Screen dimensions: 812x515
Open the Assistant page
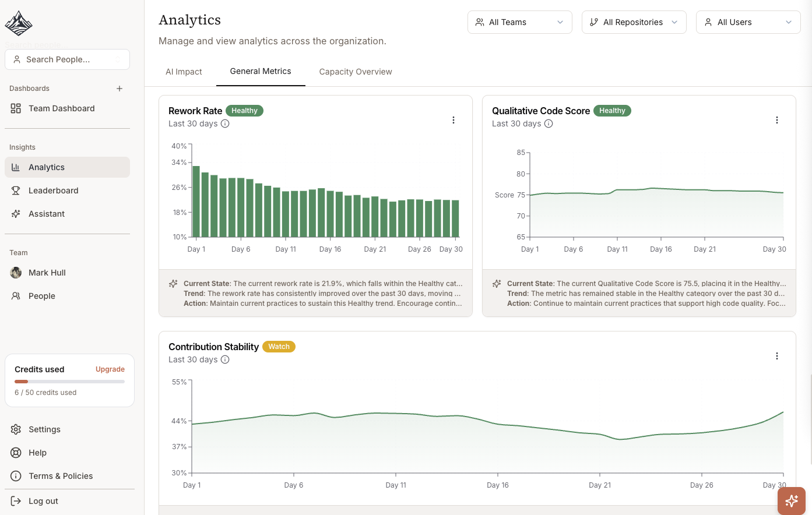pyautogui.click(x=67, y=214)
